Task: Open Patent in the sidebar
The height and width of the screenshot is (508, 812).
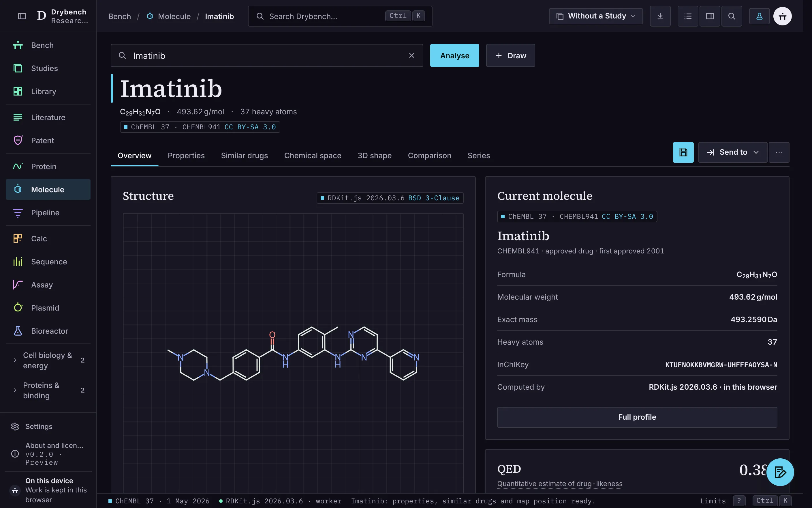Action: click(48, 141)
